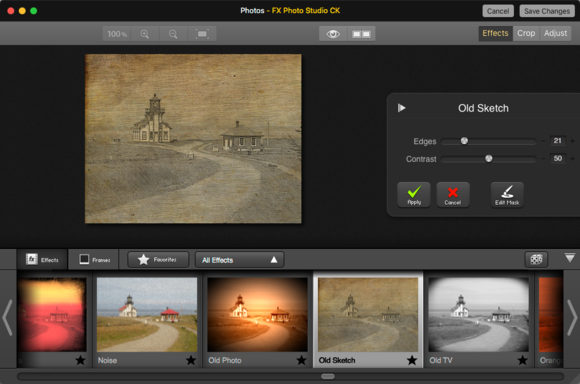Viewport: 580px width, 384px height.
Task: Select the red-yellow effect thumbnail at far left
Action: [52, 314]
